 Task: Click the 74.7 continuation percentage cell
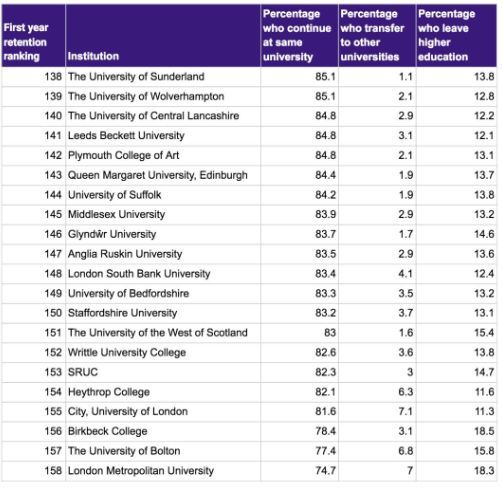(299, 471)
